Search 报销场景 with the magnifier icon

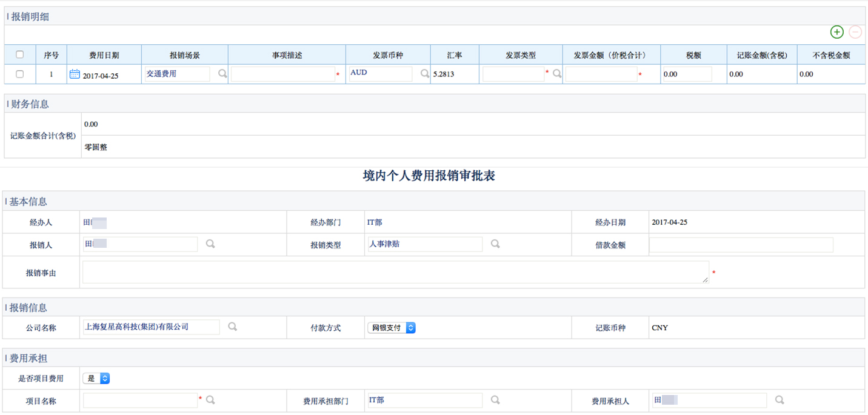click(x=222, y=74)
